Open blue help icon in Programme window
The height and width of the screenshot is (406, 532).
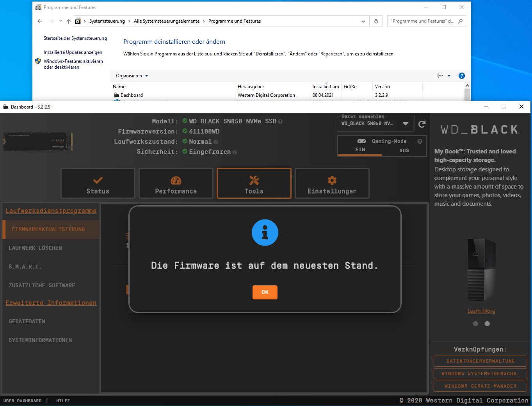pyautogui.click(x=462, y=76)
